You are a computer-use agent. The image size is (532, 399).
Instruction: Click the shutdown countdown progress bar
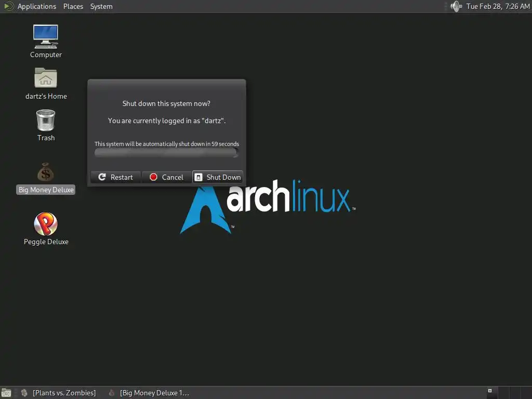[x=166, y=153]
